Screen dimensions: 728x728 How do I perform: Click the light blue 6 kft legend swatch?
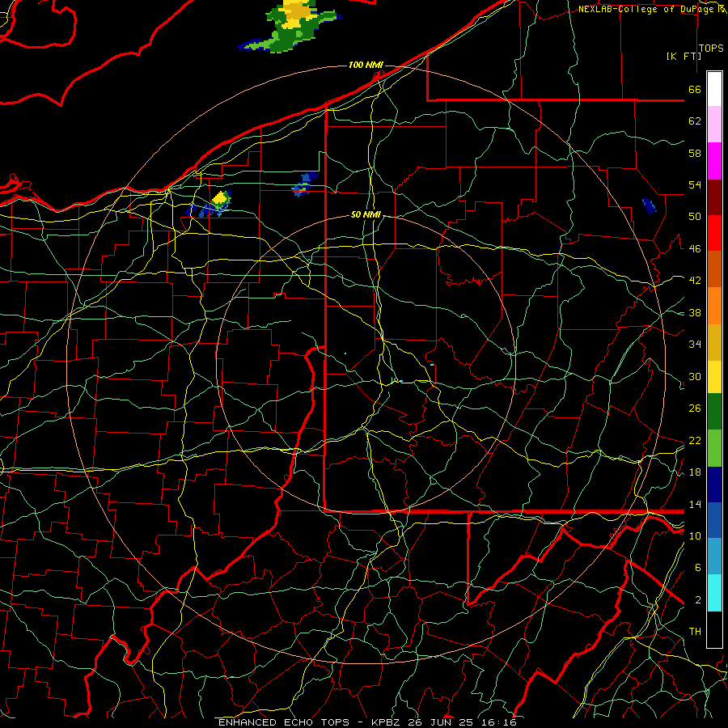point(714,557)
